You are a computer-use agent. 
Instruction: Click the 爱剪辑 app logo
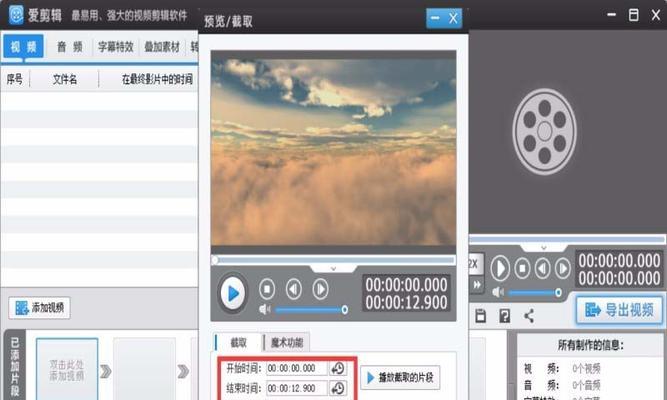16,15
